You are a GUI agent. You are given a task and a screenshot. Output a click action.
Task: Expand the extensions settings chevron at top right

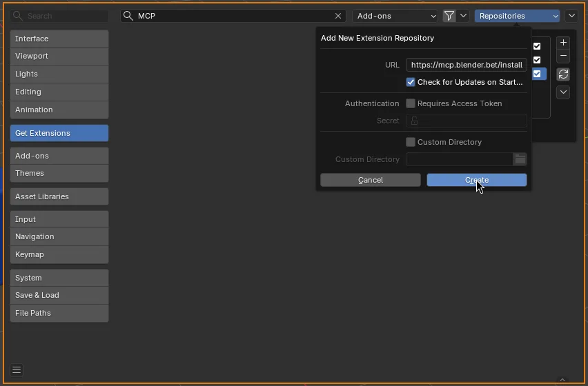click(x=571, y=16)
